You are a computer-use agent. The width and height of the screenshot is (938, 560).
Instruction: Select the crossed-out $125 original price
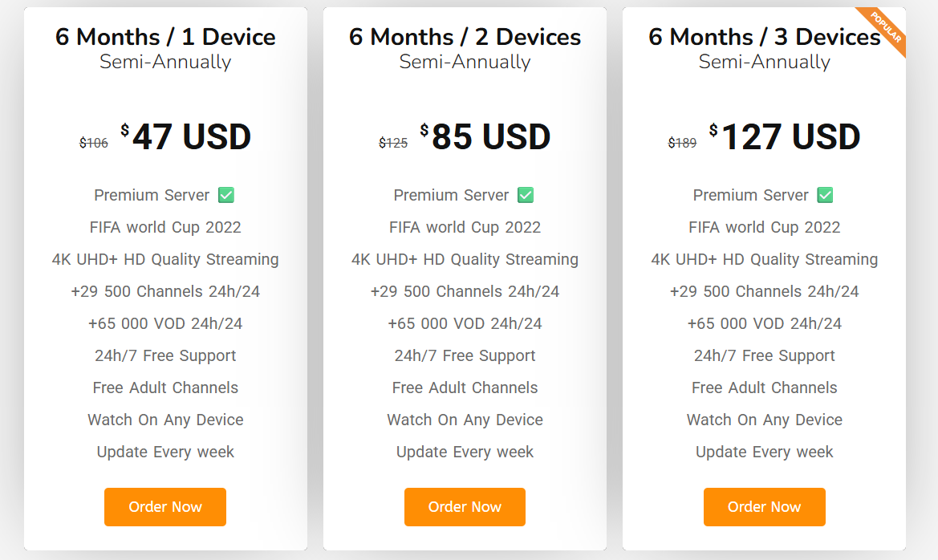(x=392, y=143)
